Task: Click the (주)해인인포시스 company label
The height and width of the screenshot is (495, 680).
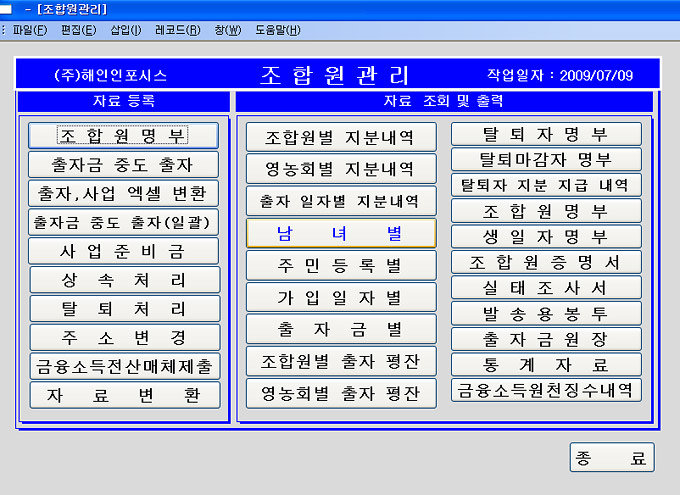Action: [110, 75]
